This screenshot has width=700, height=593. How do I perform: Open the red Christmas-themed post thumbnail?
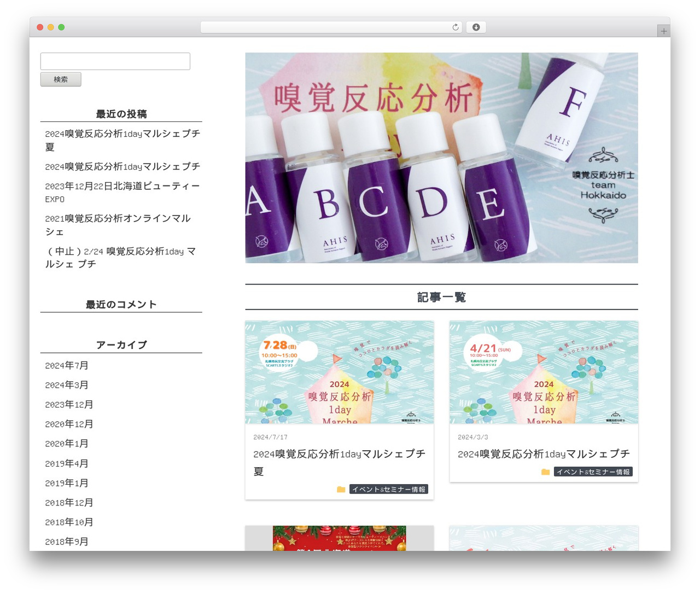pos(339,538)
